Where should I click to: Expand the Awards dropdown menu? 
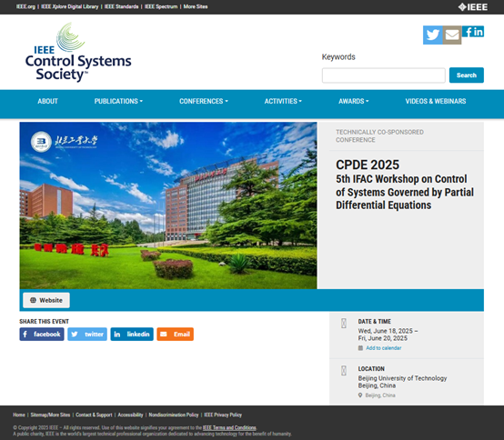pyautogui.click(x=353, y=101)
